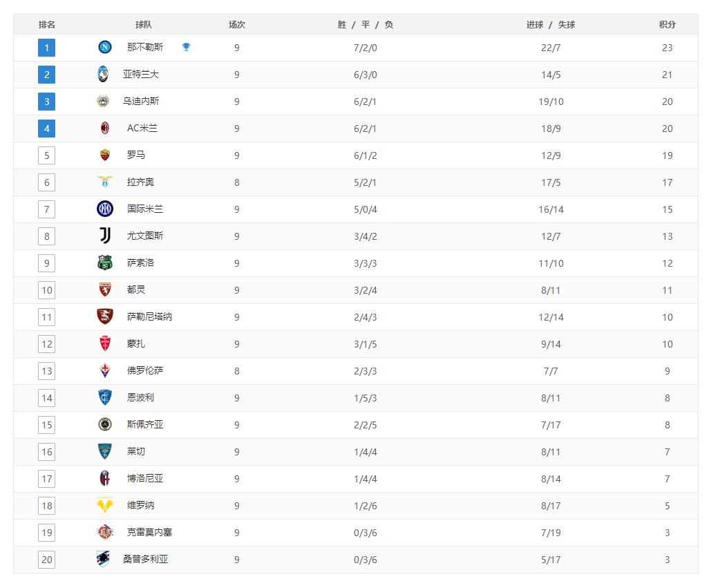Click the Fiorentina club badge
The height and width of the screenshot is (588, 718).
[x=105, y=371]
